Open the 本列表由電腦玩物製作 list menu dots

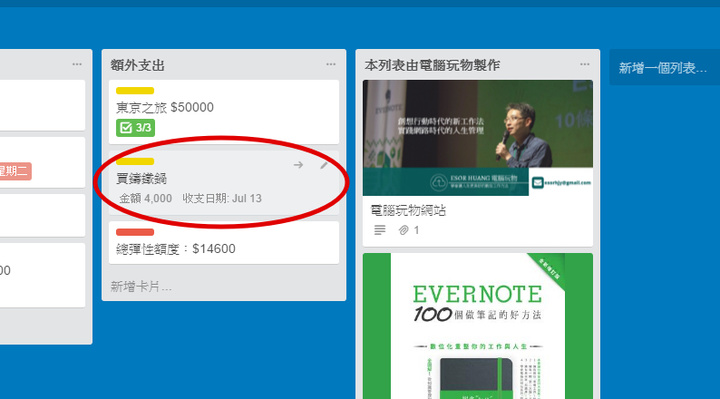click(584, 64)
